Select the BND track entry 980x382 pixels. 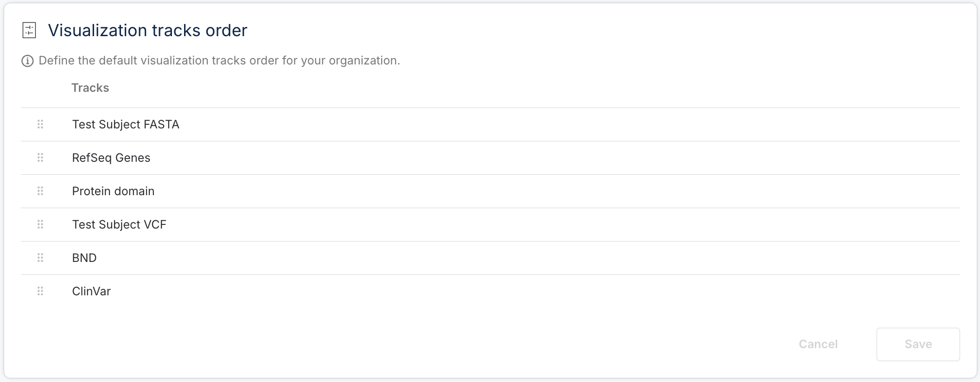point(84,258)
